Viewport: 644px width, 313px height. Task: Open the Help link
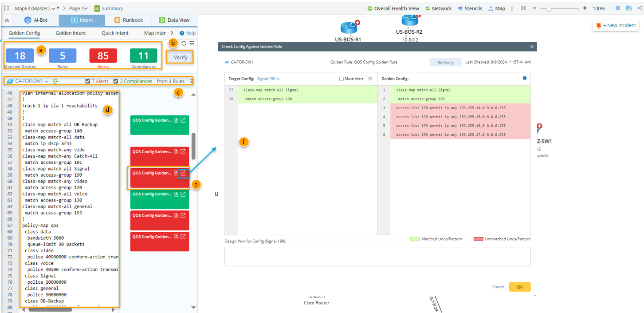(x=188, y=33)
